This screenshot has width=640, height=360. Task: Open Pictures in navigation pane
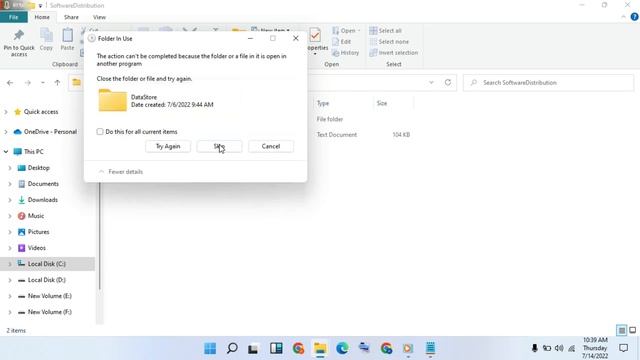(38, 232)
